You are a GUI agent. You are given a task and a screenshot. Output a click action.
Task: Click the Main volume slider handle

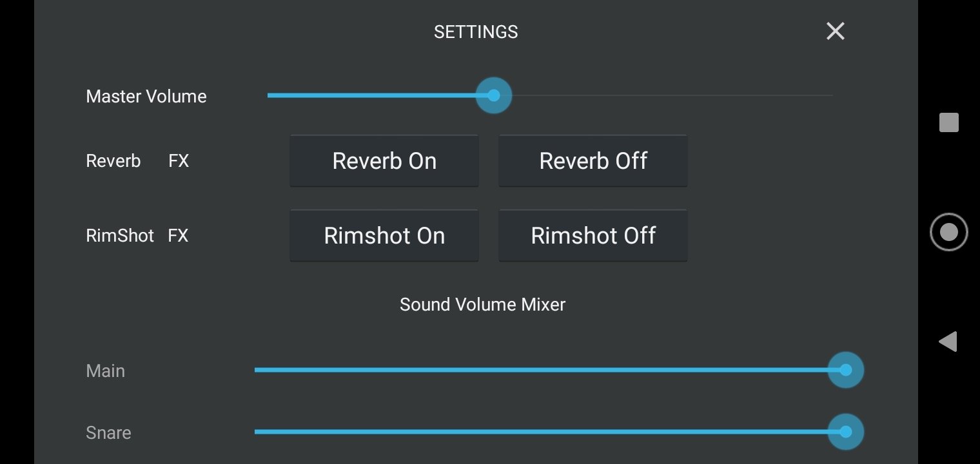845,370
